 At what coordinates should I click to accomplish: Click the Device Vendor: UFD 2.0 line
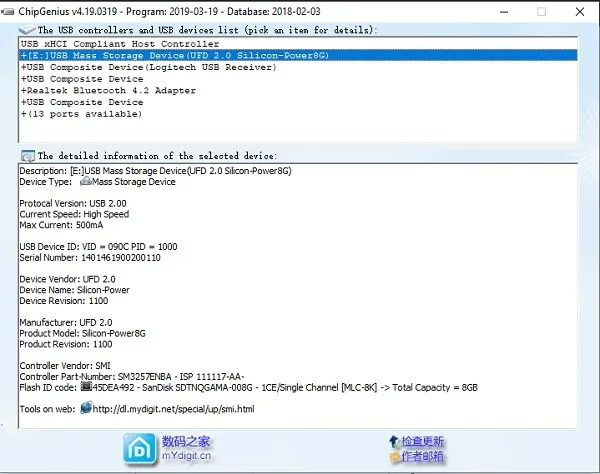67,279
